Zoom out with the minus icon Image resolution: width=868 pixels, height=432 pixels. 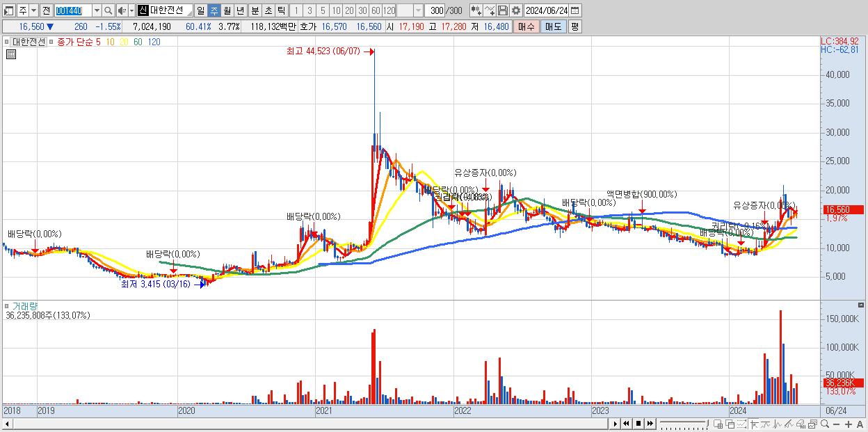coord(836,424)
